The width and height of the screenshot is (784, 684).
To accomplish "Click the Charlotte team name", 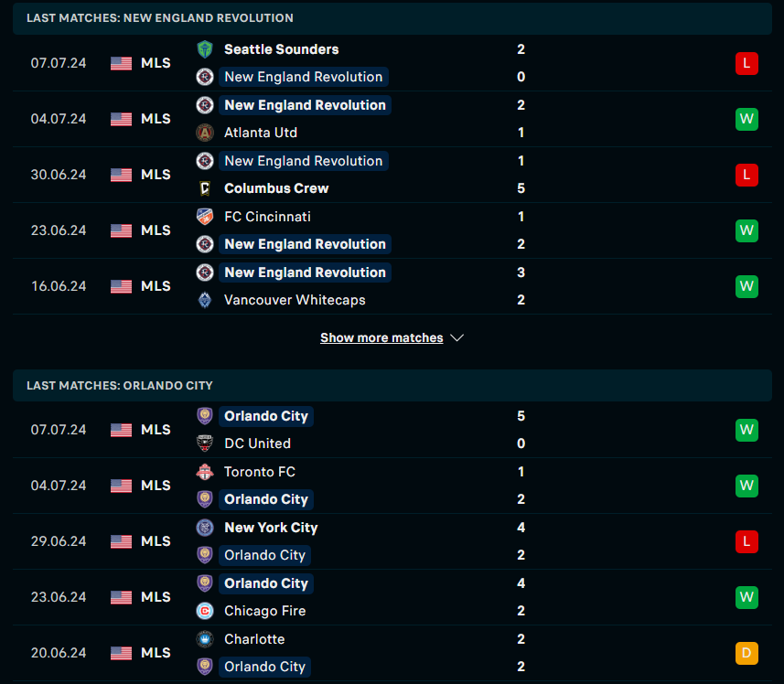I will point(254,639).
